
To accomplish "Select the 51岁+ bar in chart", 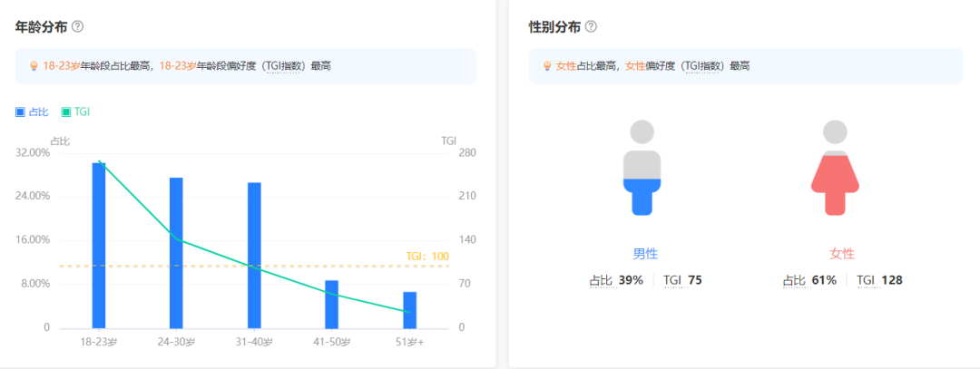I will (x=410, y=309).
